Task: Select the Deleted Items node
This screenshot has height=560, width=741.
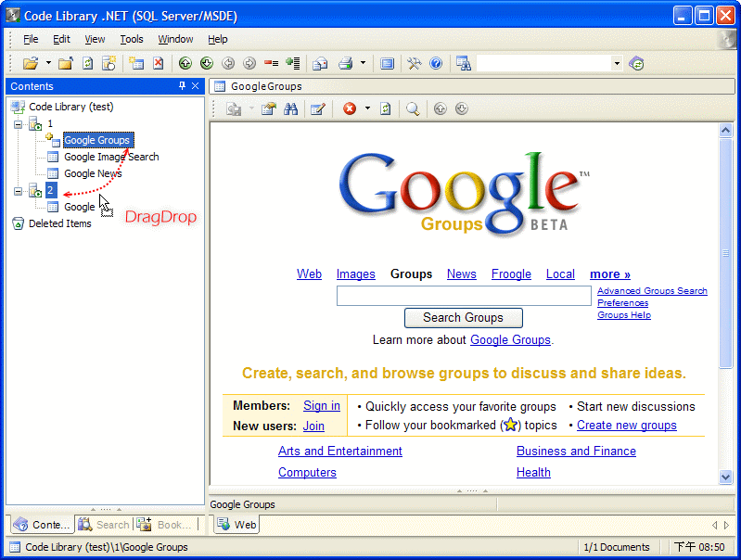Action: (x=60, y=223)
